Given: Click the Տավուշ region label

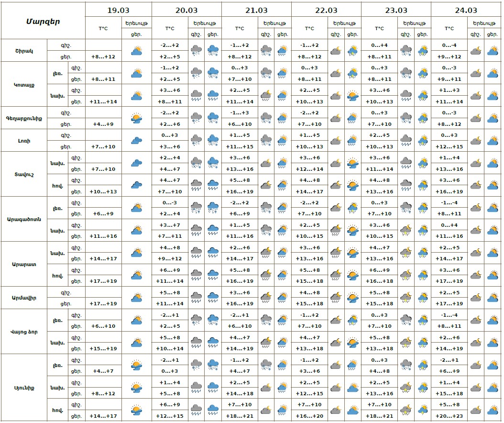Looking at the screenshot, I should click(x=24, y=174).
